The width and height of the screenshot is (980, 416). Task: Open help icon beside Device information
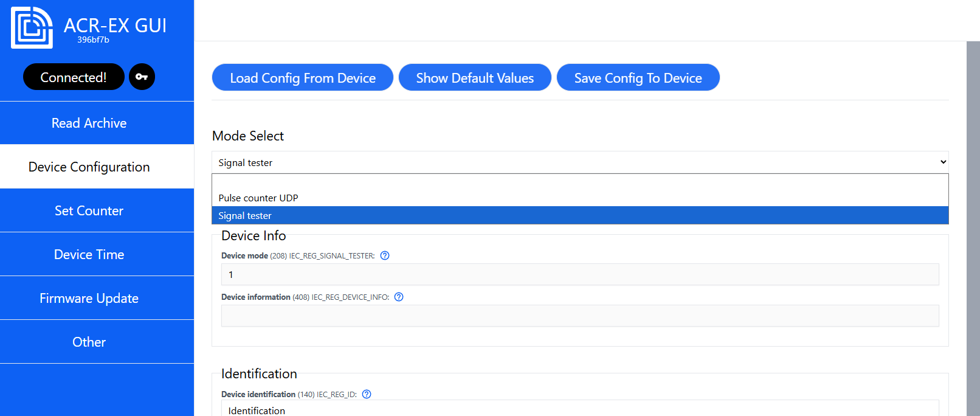(399, 297)
